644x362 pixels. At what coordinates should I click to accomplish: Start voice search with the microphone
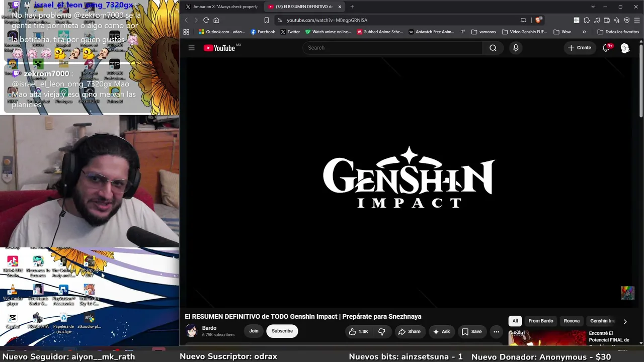click(516, 48)
